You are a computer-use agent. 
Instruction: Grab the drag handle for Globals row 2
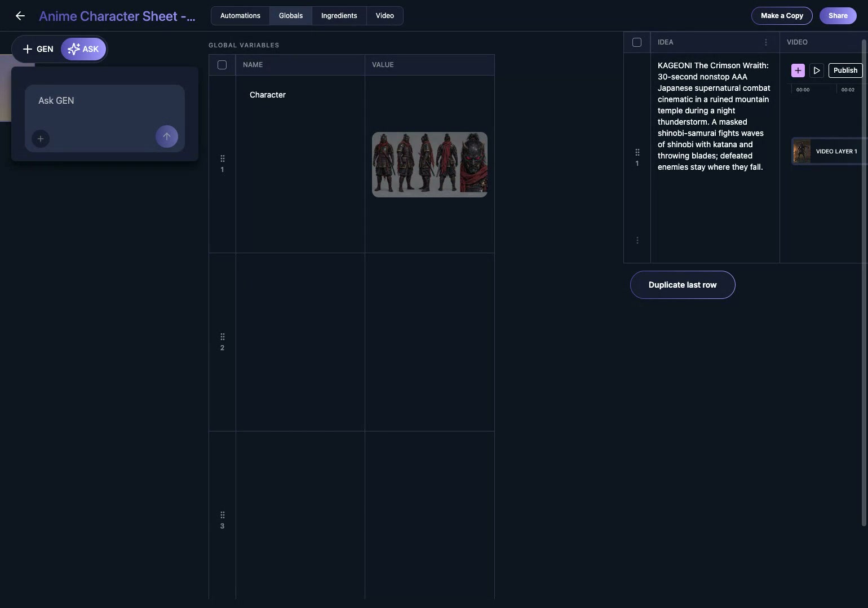(x=222, y=337)
